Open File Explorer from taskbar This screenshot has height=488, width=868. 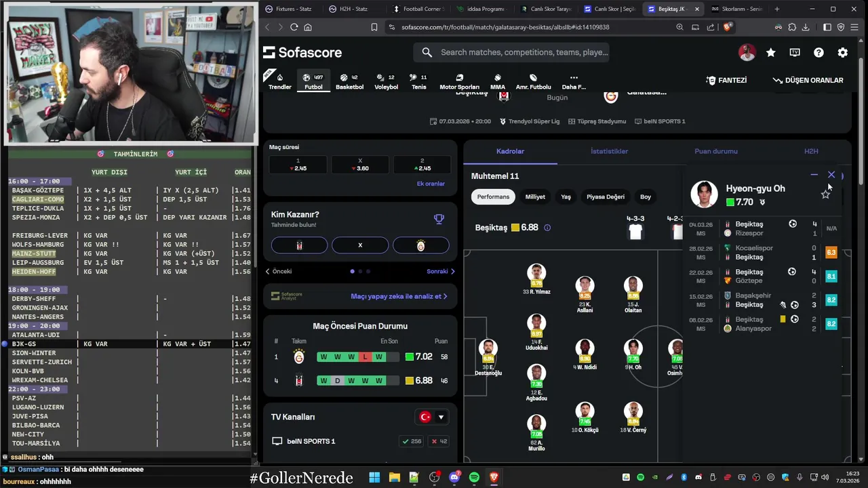coord(394,477)
